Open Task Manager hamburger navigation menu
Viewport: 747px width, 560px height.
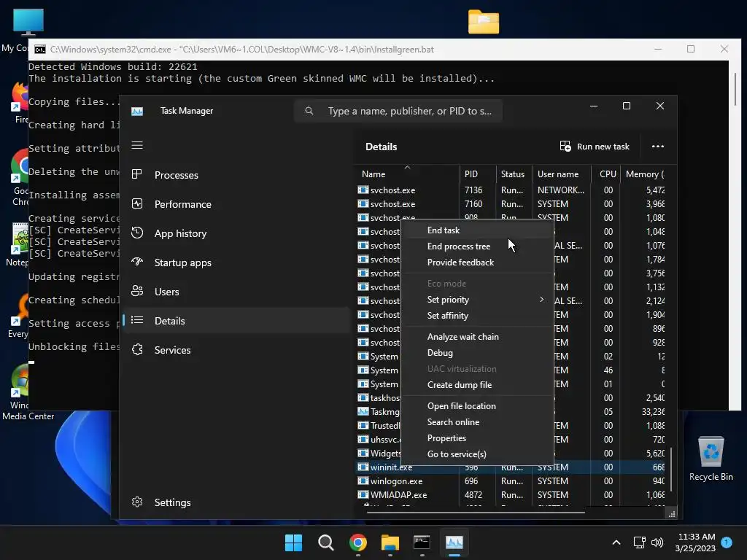tap(137, 145)
